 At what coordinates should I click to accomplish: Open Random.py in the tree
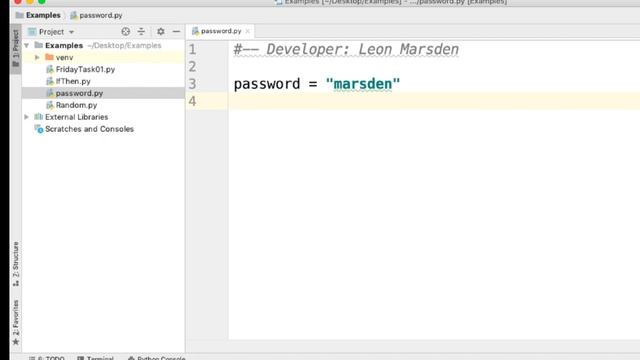76,105
